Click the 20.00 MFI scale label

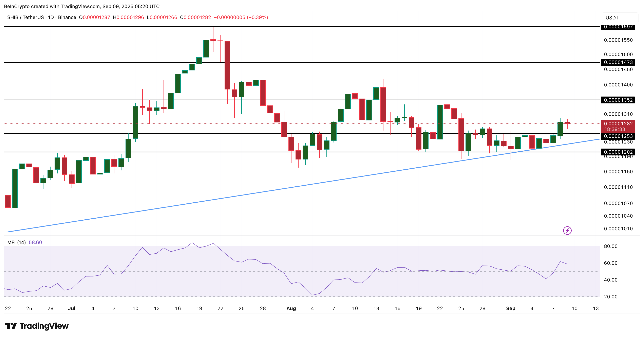(610, 297)
